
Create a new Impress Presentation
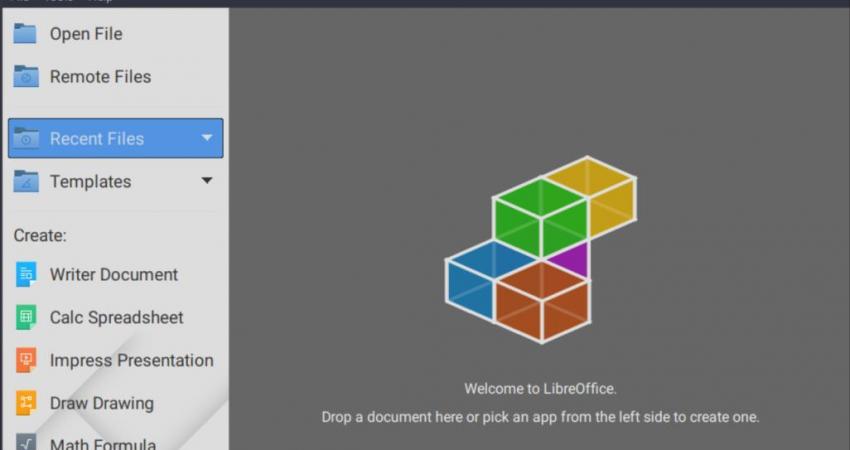pos(115,360)
